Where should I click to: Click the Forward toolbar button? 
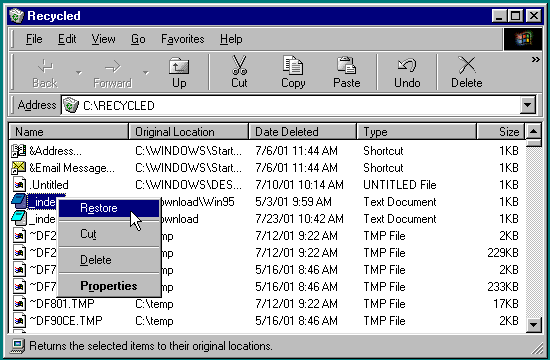113,73
